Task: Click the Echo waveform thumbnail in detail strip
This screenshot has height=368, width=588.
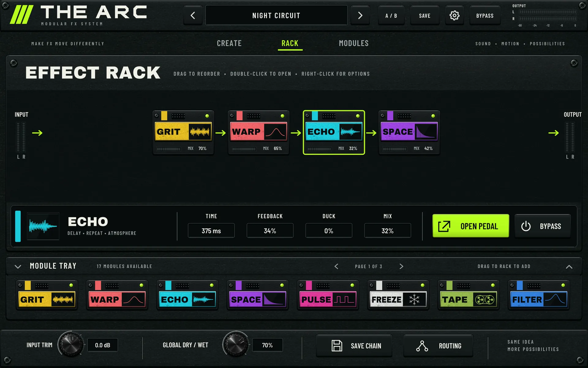Action: pos(43,226)
